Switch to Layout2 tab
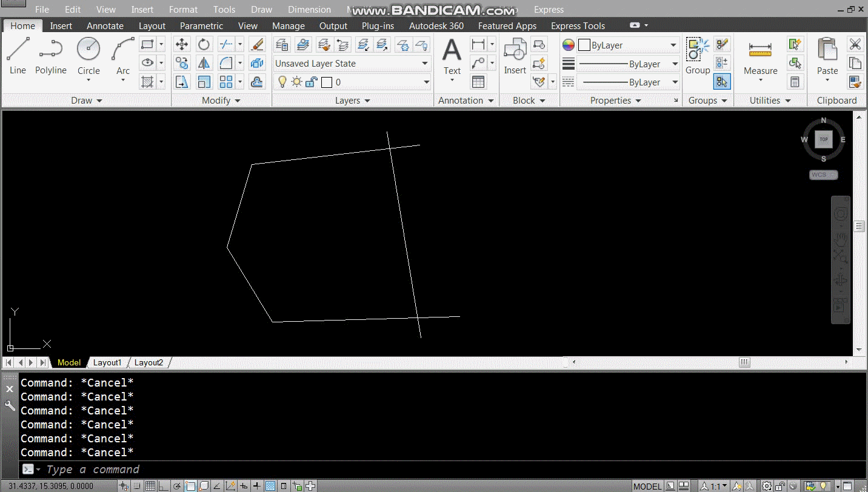The height and width of the screenshot is (492, 868). (x=149, y=362)
